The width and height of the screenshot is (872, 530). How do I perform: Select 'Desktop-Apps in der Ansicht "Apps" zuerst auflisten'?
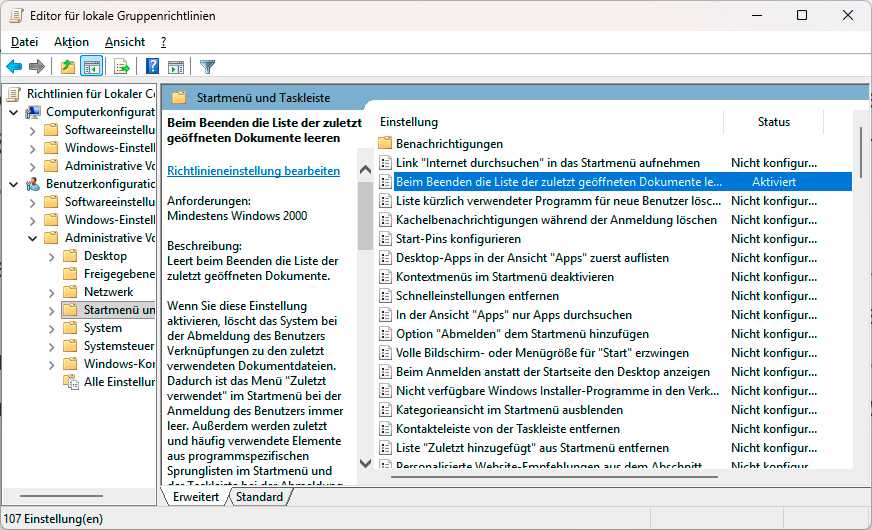pyautogui.click(x=532, y=258)
